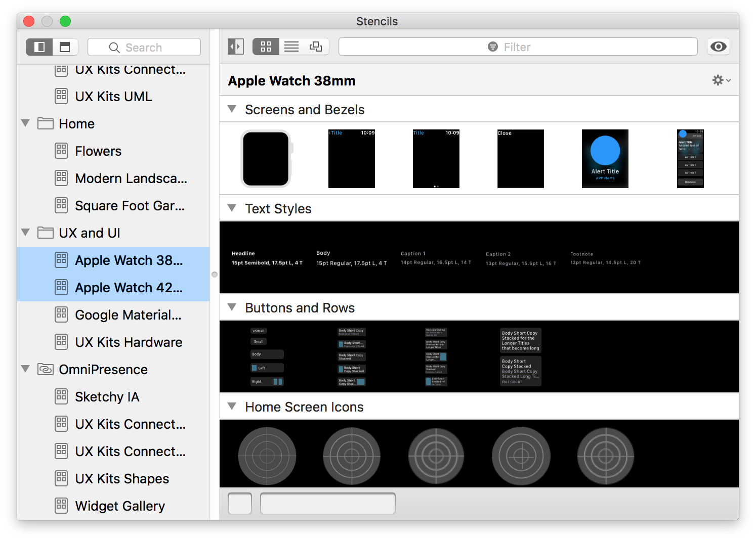This screenshot has height=541, width=756.
Task: Click the sidebar resize handle dot
Action: [x=215, y=275]
